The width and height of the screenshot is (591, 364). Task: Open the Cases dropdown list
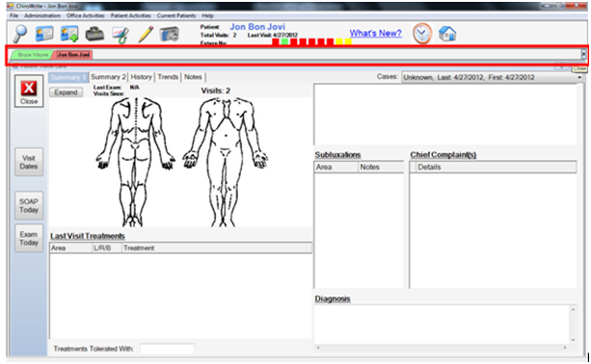point(492,78)
